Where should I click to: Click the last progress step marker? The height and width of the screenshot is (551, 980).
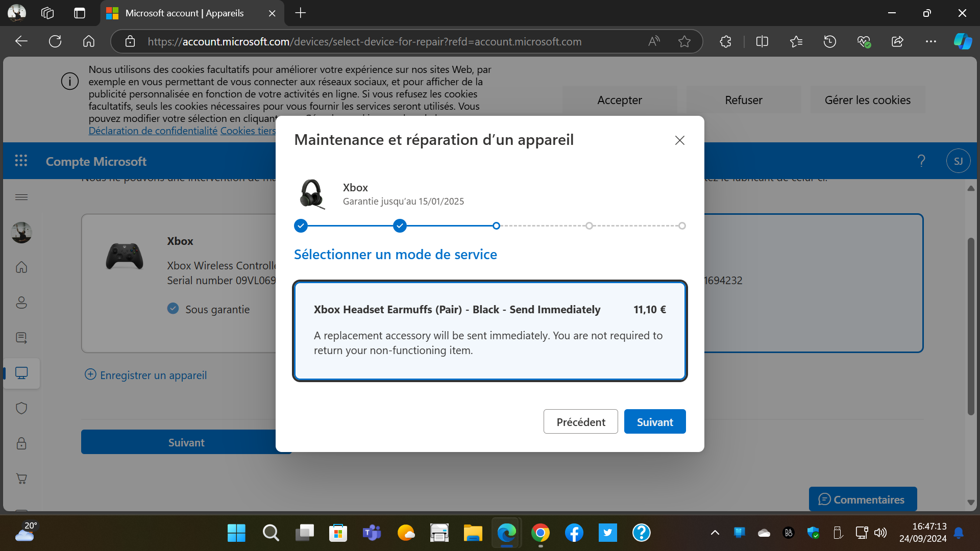tap(682, 226)
